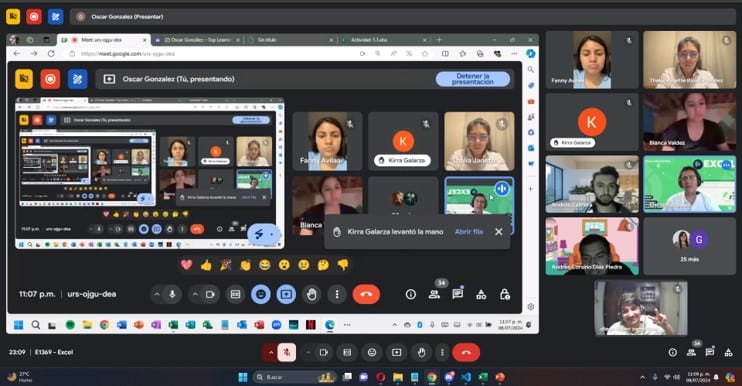Viewport: 742px width, 386px height.
Task: Toggle the highlighted emoji reactions button in shared window
Action: 261,294
